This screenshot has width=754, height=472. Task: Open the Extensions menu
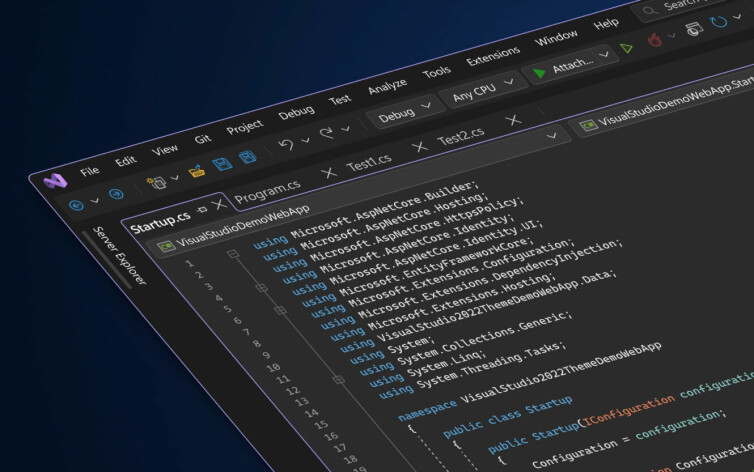tap(493, 56)
